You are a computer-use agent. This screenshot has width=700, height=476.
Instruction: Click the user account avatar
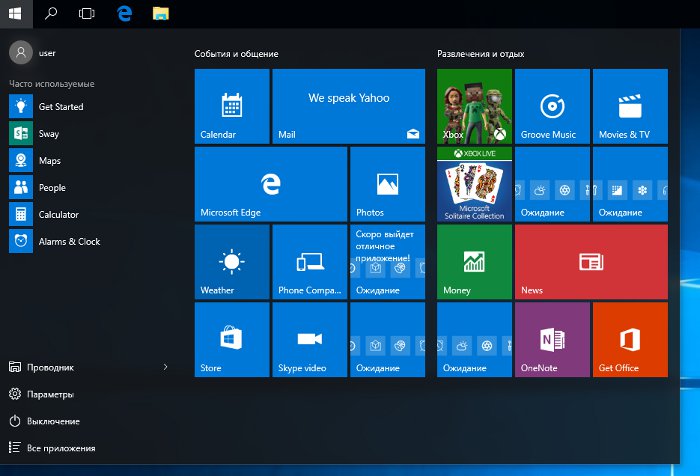(x=21, y=53)
